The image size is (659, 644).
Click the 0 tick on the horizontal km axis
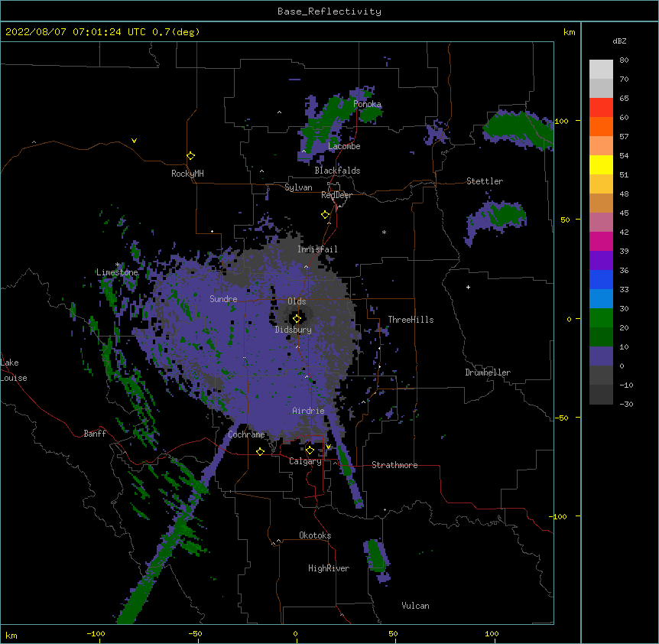[295, 633]
